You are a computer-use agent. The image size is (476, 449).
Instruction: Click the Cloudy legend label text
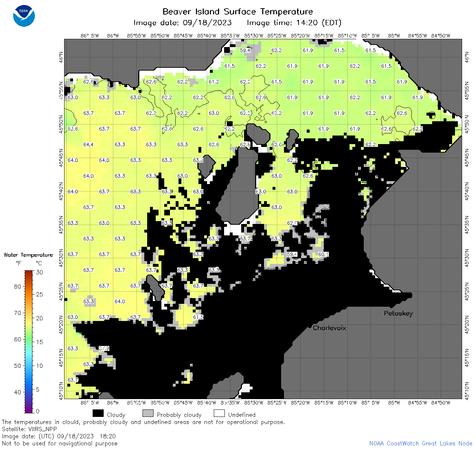(116, 415)
